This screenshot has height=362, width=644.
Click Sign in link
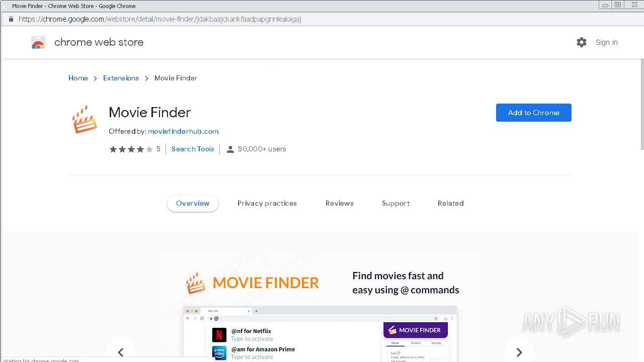607,42
